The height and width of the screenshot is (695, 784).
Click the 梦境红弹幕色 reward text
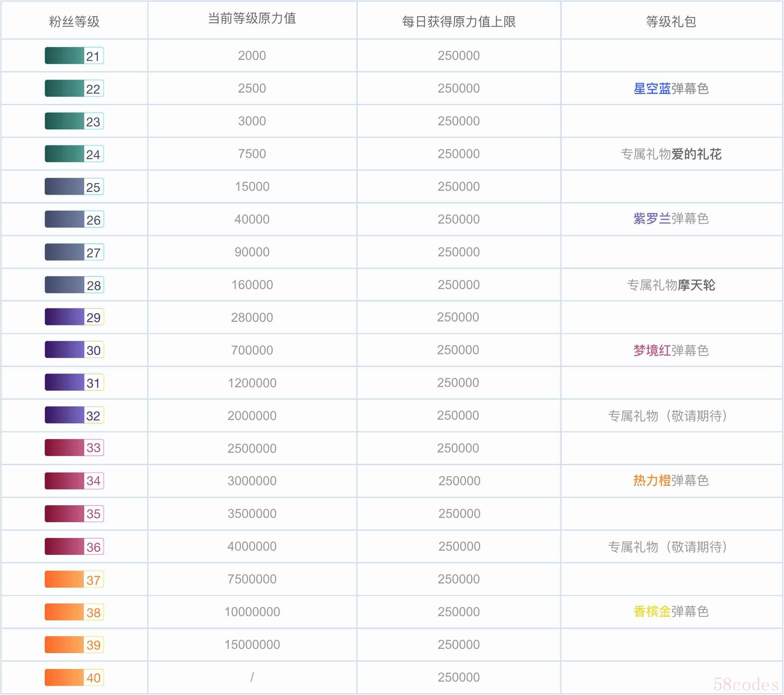tap(671, 350)
